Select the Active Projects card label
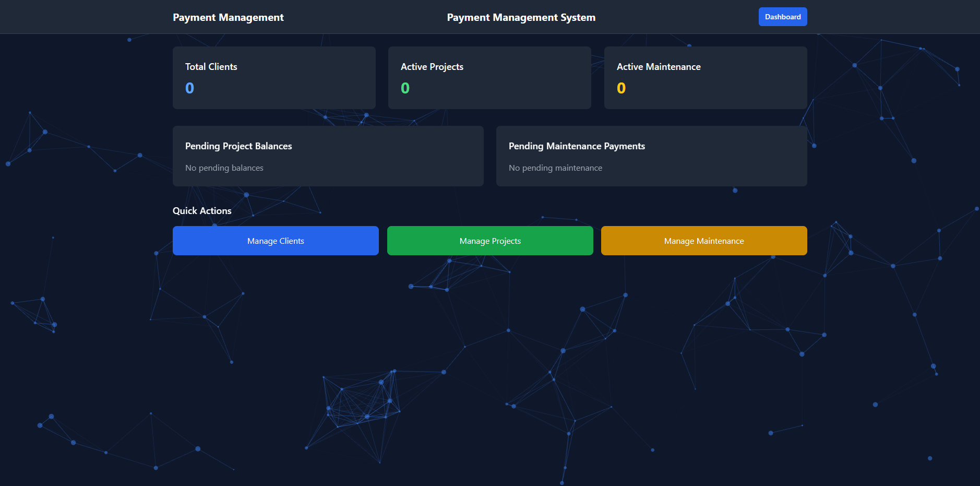This screenshot has width=980, height=486. (x=432, y=67)
